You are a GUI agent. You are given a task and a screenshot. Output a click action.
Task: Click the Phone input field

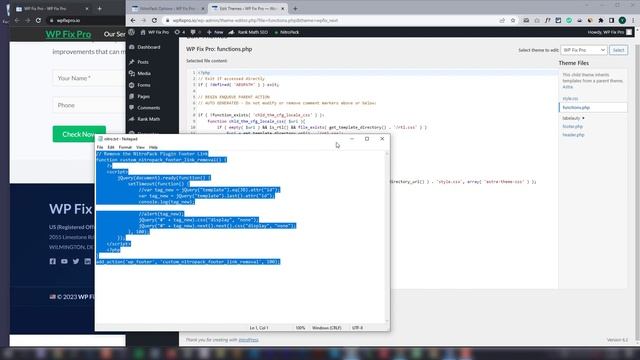[x=89, y=105]
